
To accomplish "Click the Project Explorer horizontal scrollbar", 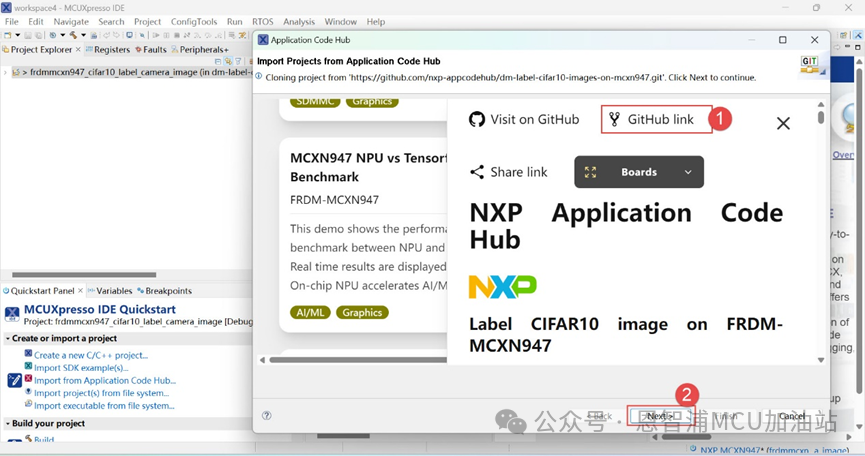I will pos(84,275).
